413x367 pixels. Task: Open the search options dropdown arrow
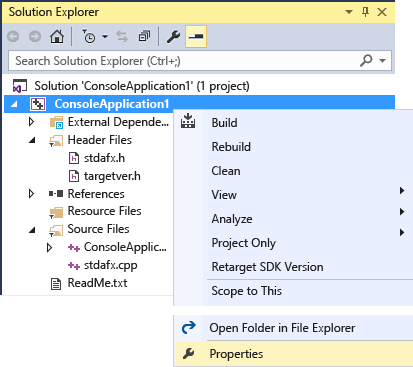coord(383,61)
